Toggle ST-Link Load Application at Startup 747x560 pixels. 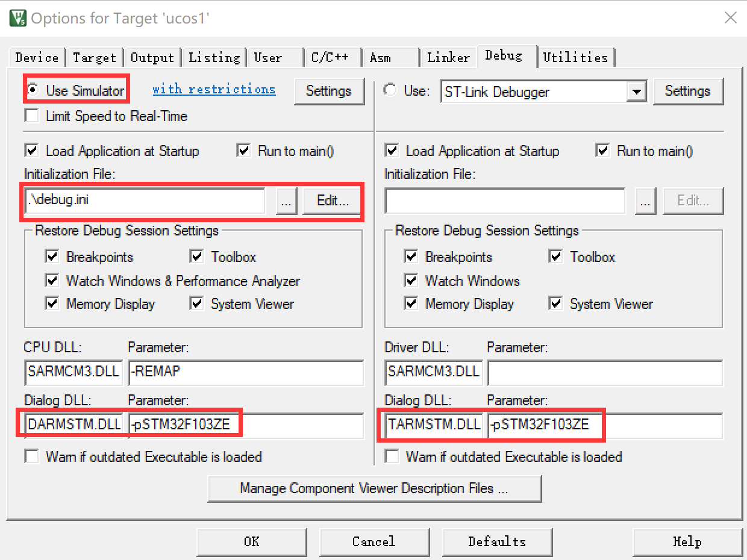point(391,151)
